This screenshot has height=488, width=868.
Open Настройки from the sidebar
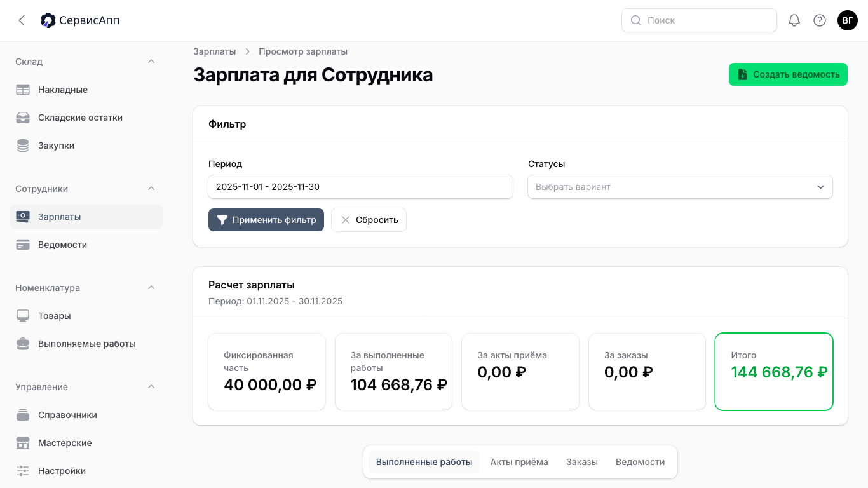click(62, 470)
